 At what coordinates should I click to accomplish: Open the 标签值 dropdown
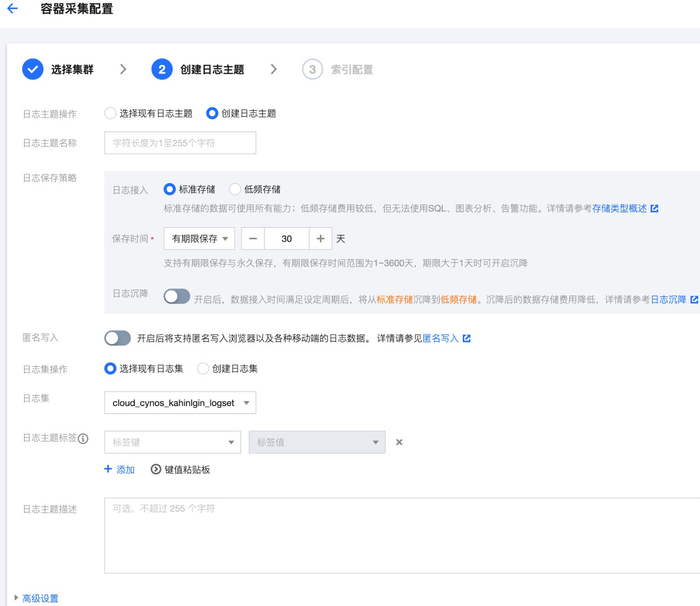(x=317, y=442)
